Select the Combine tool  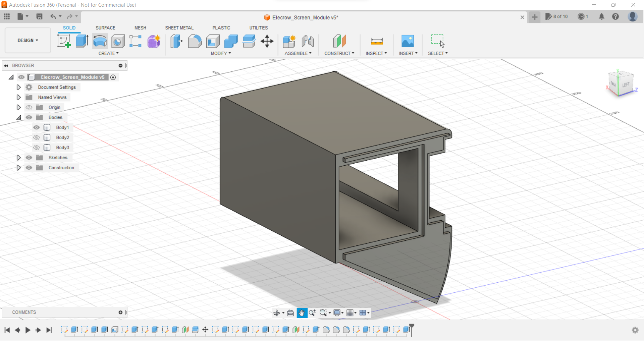click(231, 41)
